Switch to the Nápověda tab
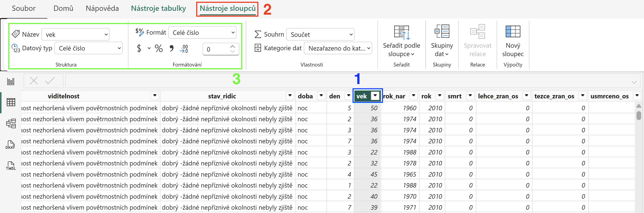The height and width of the screenshot is (213, 644). coord(102,9)
